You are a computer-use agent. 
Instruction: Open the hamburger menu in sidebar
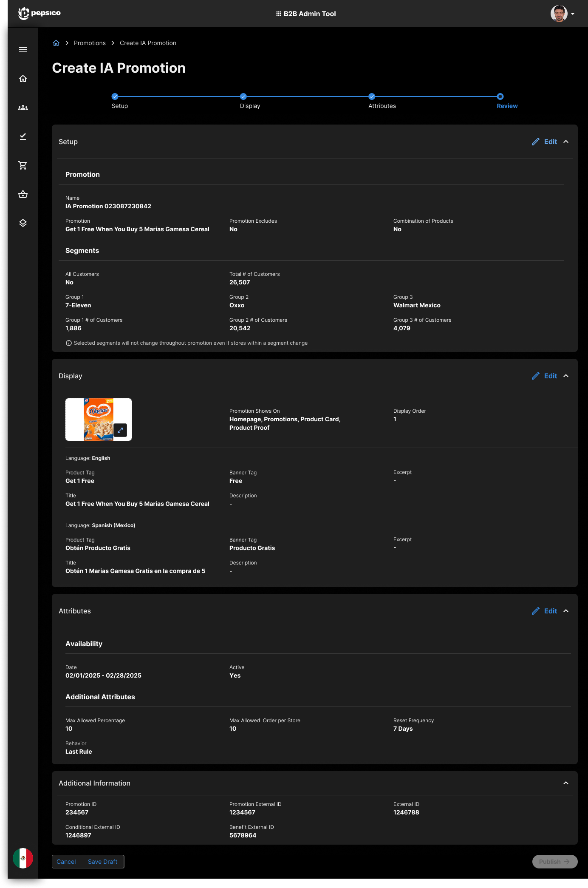(23, 50)
